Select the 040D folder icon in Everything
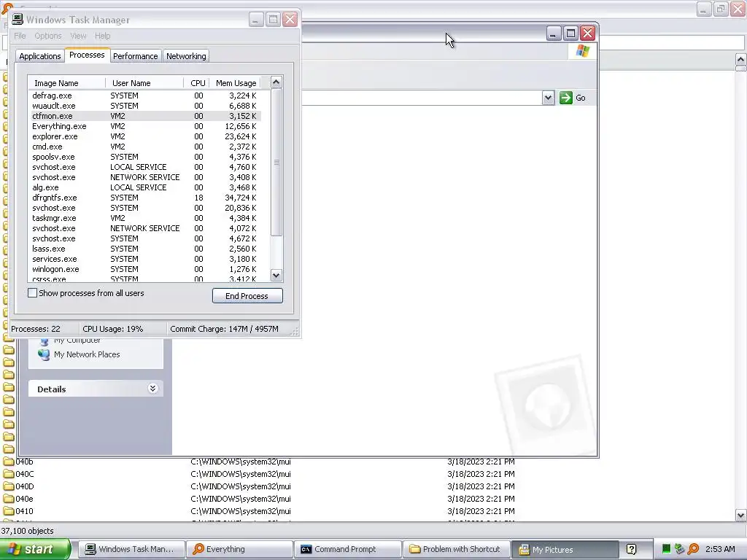The image size is (747, 560). (9, 486)
